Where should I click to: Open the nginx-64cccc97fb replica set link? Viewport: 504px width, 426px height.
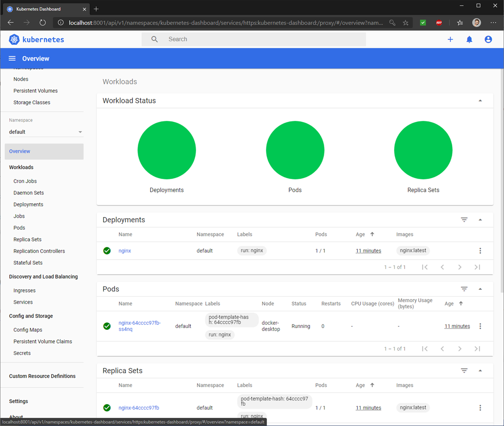coord(139,408)
